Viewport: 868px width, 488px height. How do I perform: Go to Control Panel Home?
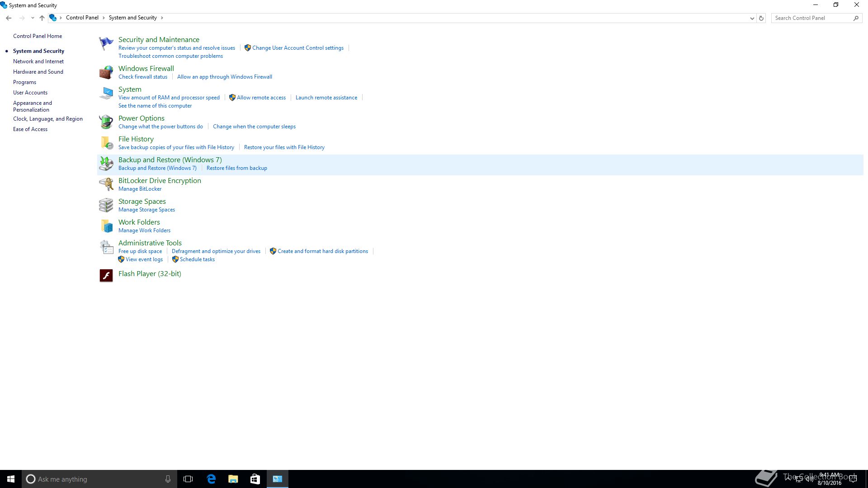(38, 36)
